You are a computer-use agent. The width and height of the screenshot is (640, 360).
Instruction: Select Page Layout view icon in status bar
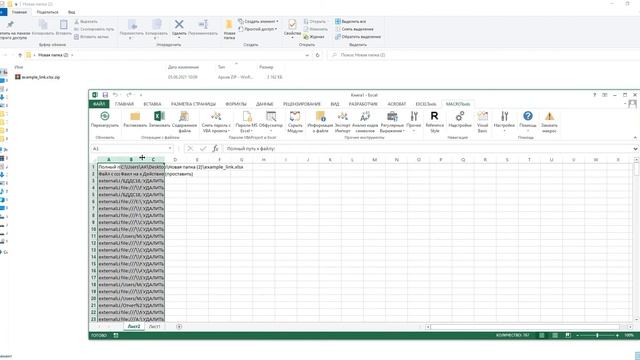click(x=555, y=335)
